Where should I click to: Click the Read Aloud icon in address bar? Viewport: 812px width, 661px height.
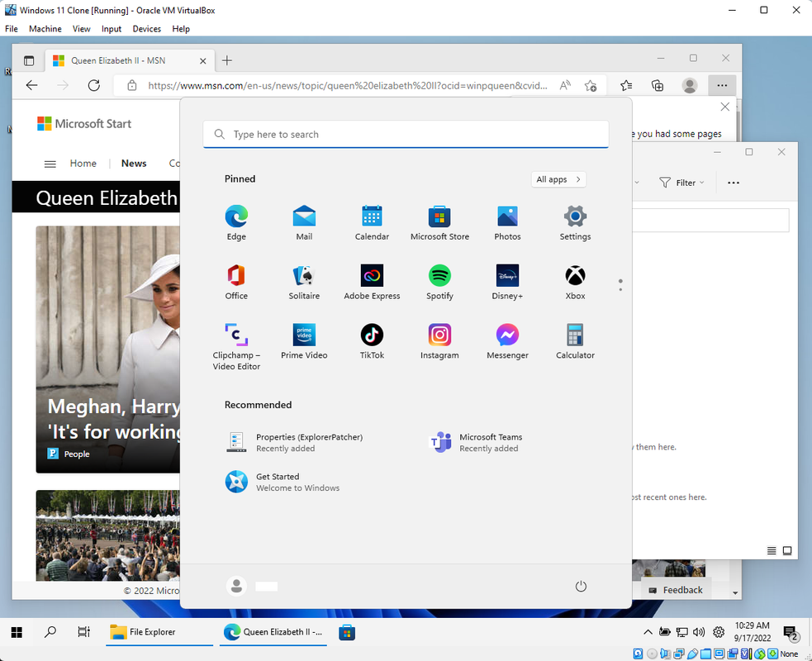565,85
